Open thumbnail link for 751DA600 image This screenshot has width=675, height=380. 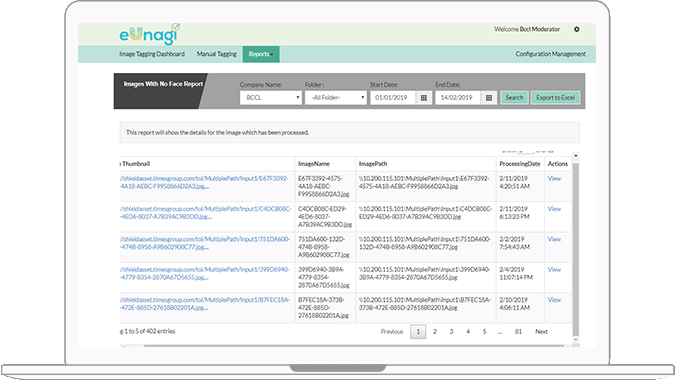tap(205, 243)
